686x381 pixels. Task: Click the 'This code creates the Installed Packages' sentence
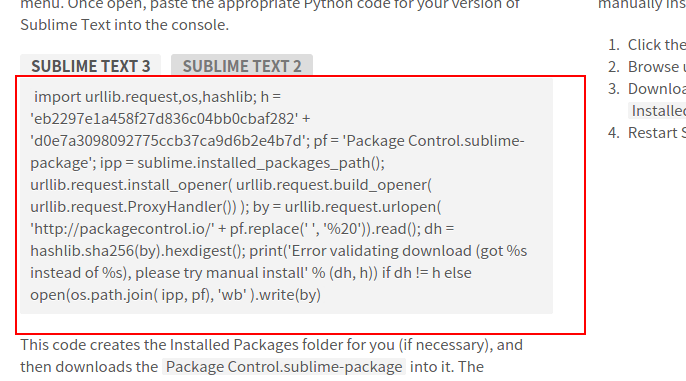pos(271,345)
